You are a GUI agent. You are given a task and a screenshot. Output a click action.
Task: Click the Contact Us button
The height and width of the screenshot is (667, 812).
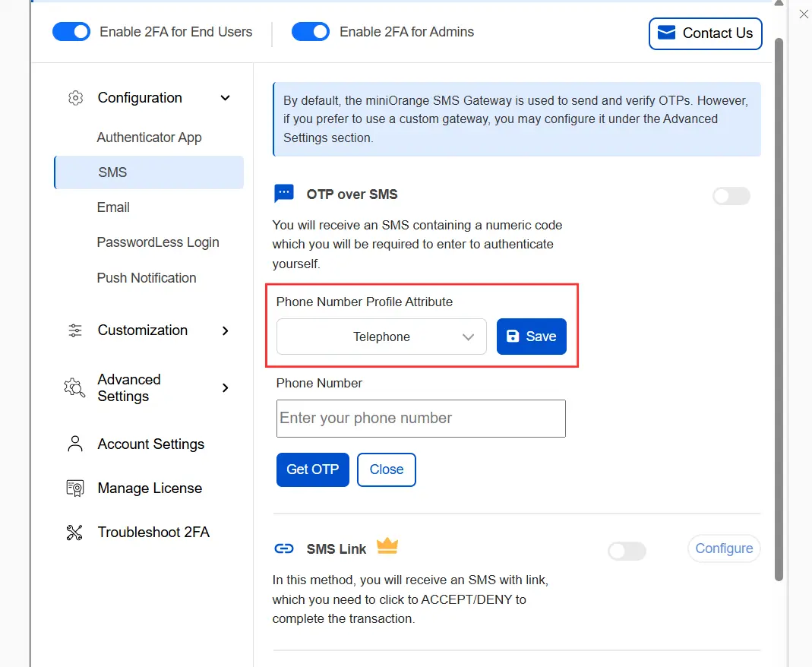tap(706, 33)
